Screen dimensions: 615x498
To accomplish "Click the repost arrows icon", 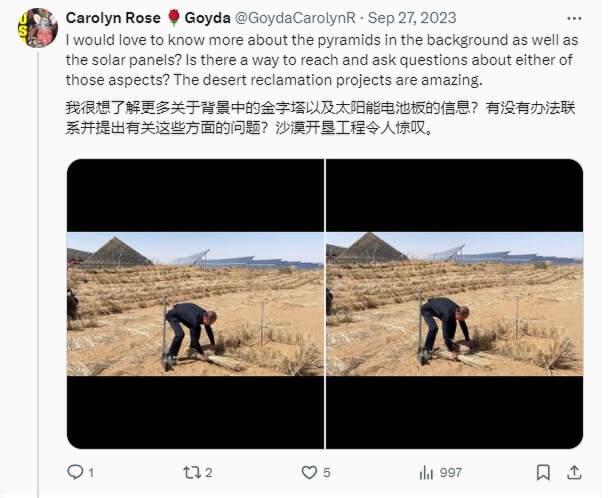I will pyautogui.click(x=191, y=472).
